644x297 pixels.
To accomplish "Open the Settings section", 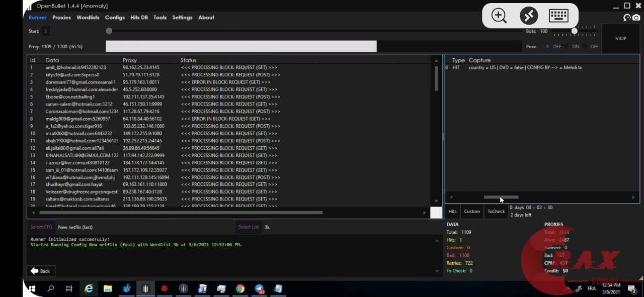I will click(x=182, y=17).
